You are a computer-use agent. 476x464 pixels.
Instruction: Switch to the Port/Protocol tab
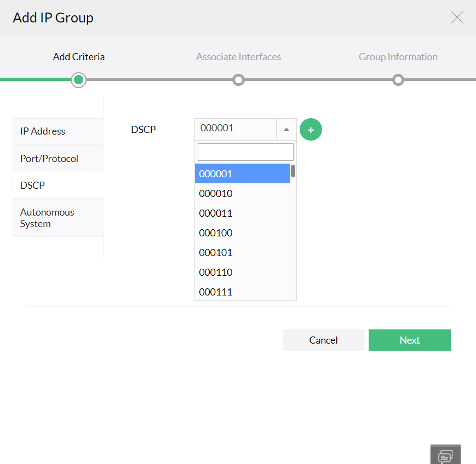[58, 159]
